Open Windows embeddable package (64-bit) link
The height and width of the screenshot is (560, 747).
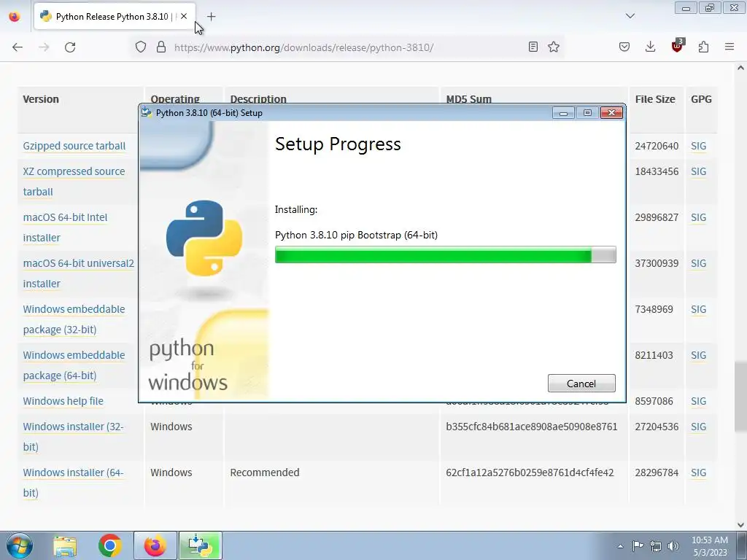(74, 365)
